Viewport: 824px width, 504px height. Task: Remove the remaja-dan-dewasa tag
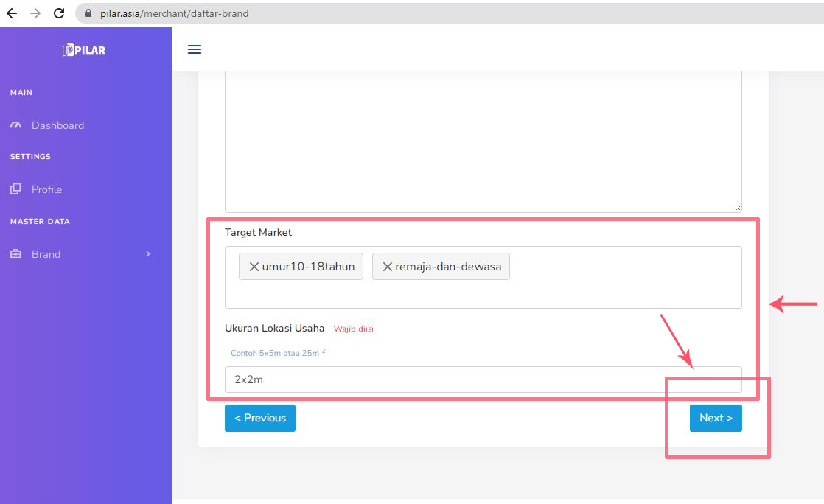pos(387,267)
